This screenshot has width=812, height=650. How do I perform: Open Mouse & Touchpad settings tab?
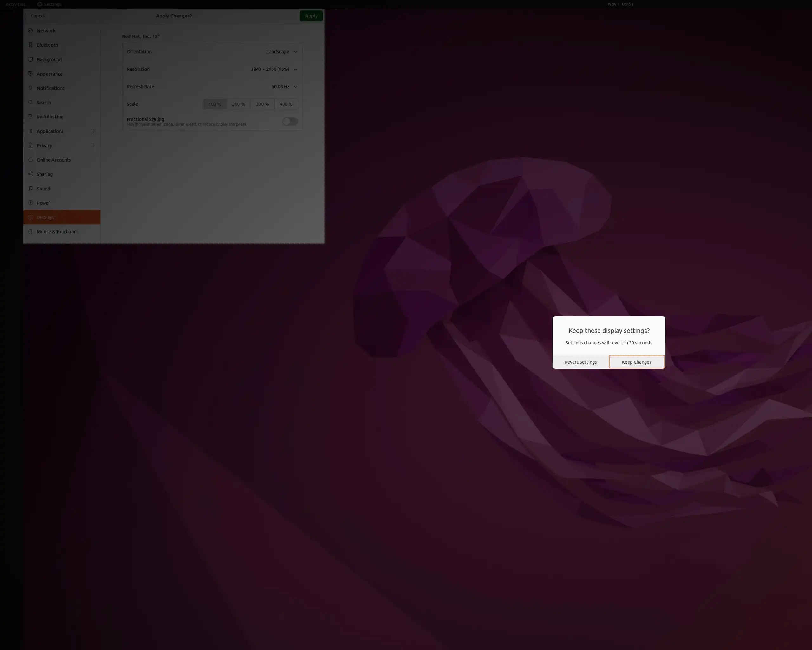(56, 232)
